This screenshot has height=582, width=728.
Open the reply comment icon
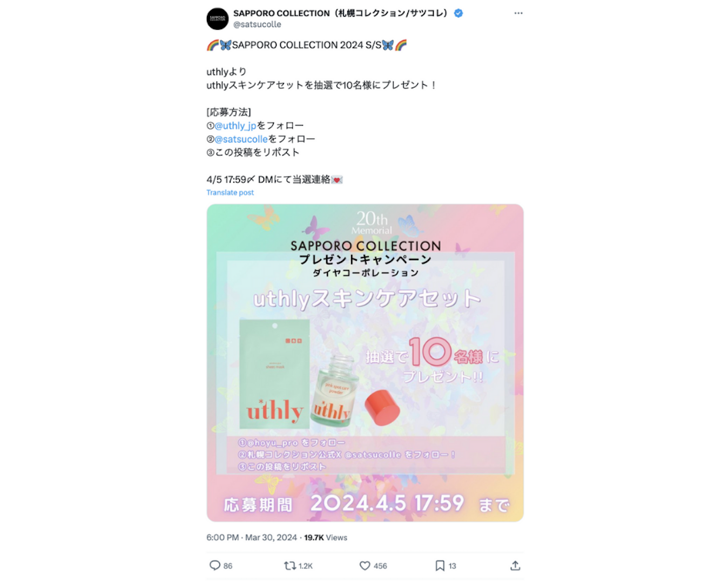pos(215,565)
